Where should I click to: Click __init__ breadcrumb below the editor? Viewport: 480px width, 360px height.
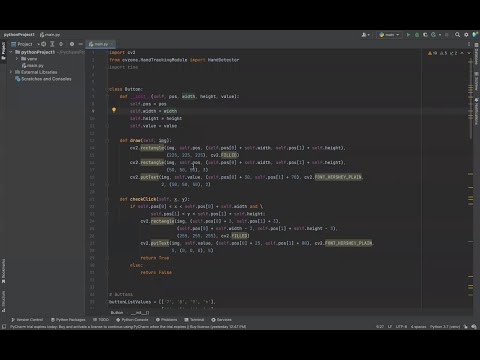pyautogui.click(x=140, y=313)
